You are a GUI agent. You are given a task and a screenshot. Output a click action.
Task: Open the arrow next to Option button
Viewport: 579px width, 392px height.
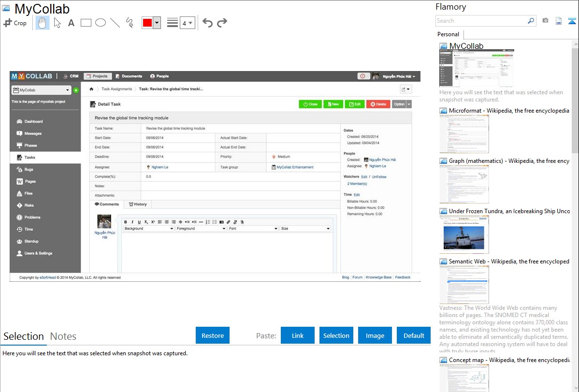click(x=409, y=104)
